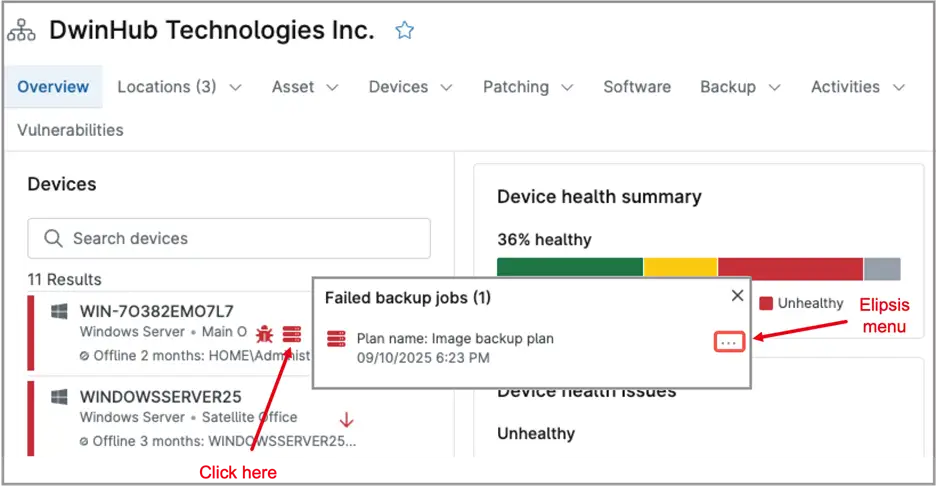
Task: Click the red down arrow on WINDOWSSERVER25
Action: tap(346, 420)
